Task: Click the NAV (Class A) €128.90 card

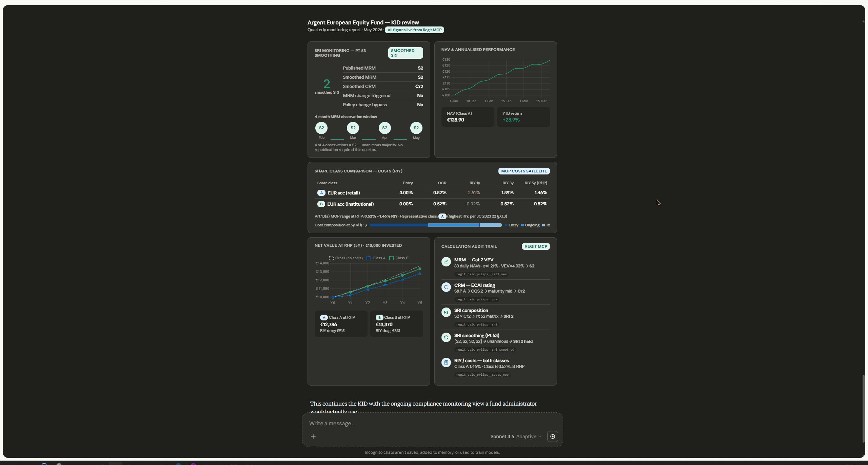Action: (468, 117)
